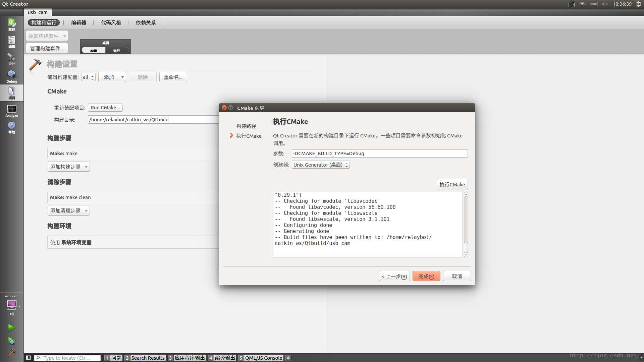Screen dimensions: 644x362
Task: Click the 重命名 button
Action: (x=173, y=77)
